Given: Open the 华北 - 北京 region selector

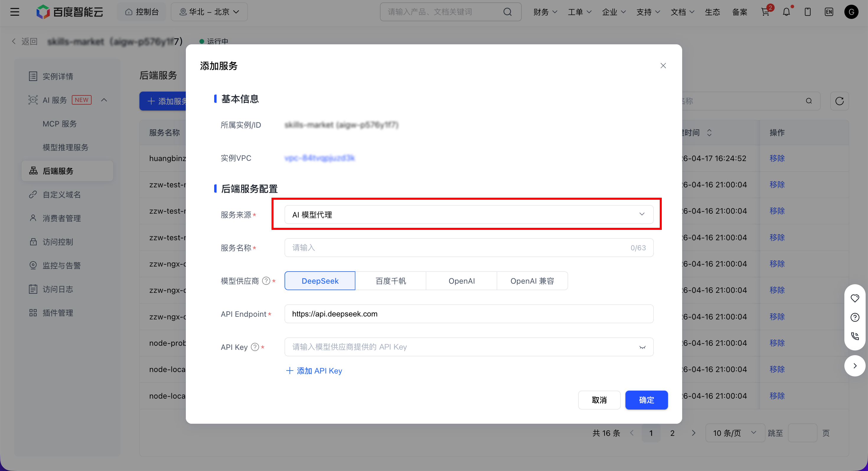Looking at the screenshot, I should [209, 12].
